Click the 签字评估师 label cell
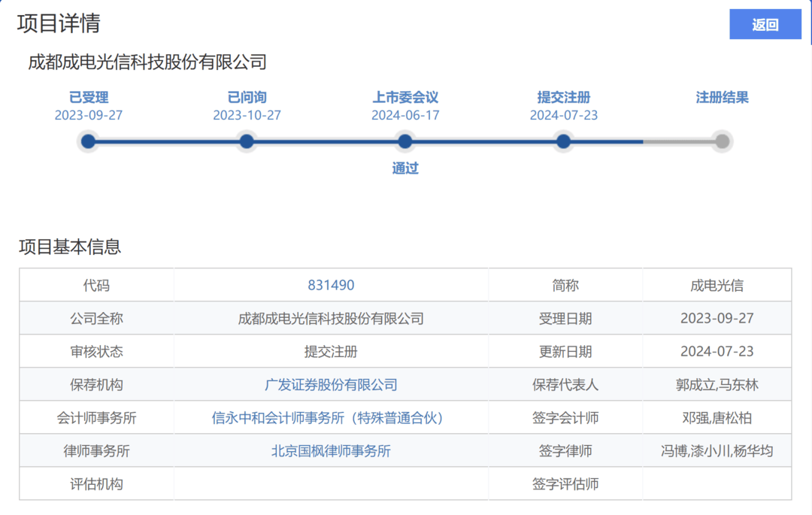Screen dimensions: 812x515 point(565,484)
